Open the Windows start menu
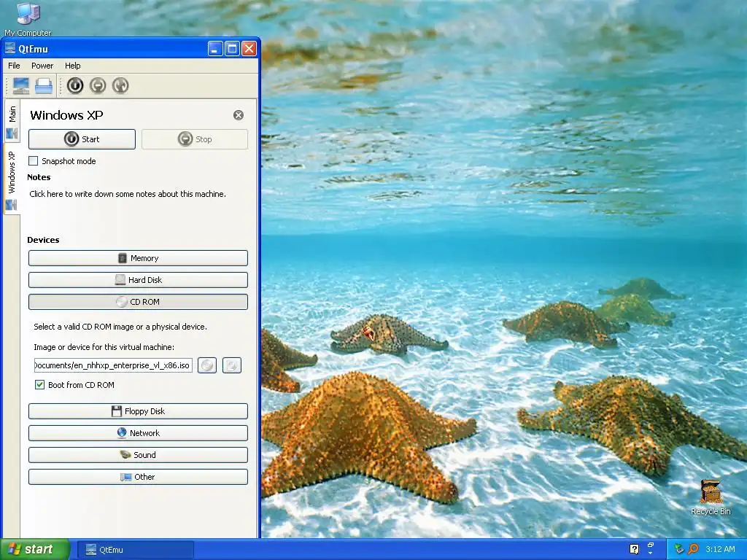Image resolution: width=747 pixels, height=560 pixels. click(x=35, y=550)
